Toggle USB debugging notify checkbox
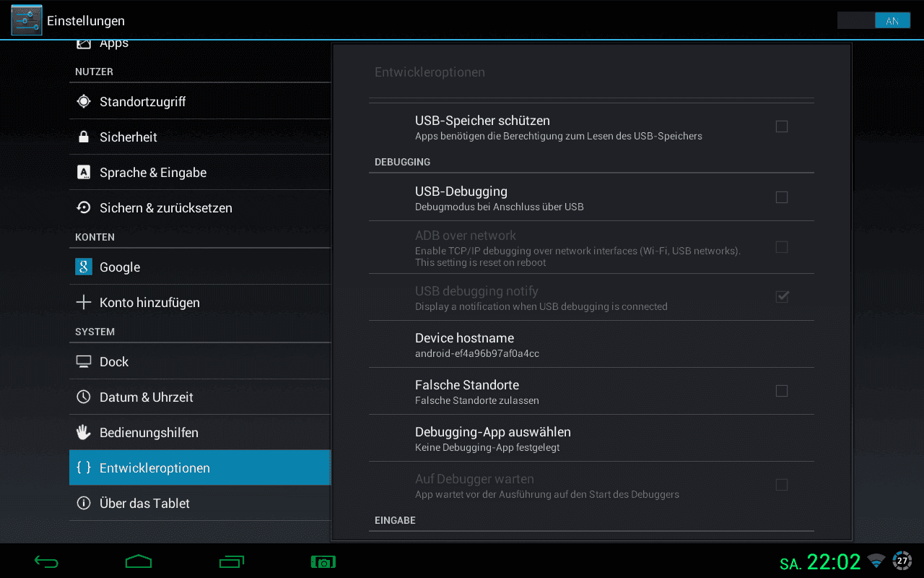This screenshot has height=578, width=924. 781,297
